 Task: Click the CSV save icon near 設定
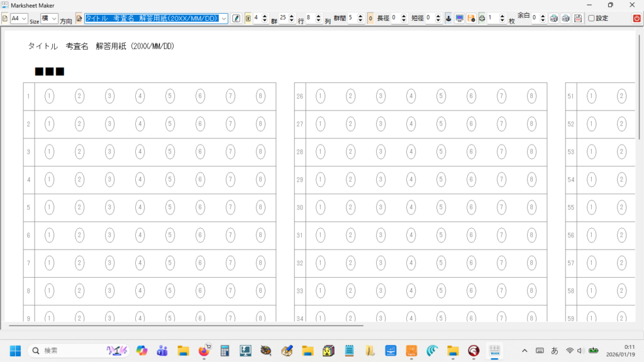coord(578,18)
